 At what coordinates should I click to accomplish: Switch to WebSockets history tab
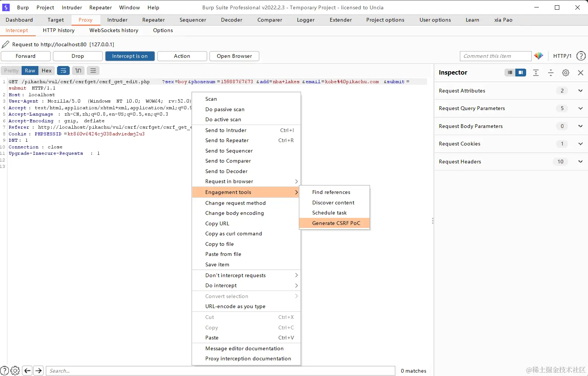(x=114, y=30)
